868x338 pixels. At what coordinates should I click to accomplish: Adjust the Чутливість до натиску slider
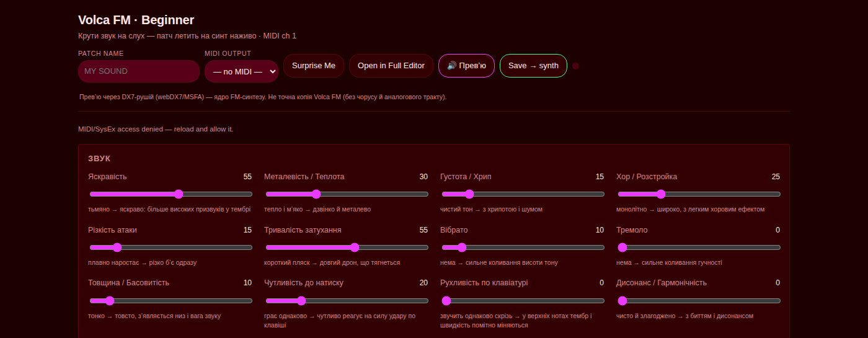(346, 301)
